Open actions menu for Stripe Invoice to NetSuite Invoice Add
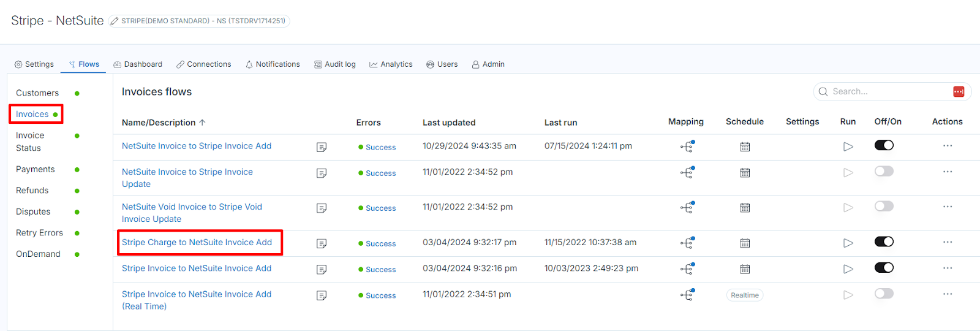The image size is (980, 331). point(947,268)
